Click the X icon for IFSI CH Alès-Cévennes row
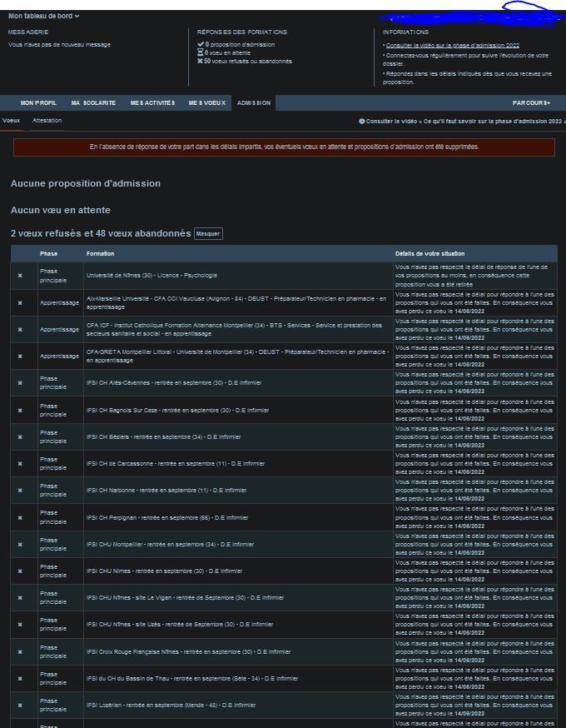The width and height of the screenshot is (566, 728). [20, 383]
